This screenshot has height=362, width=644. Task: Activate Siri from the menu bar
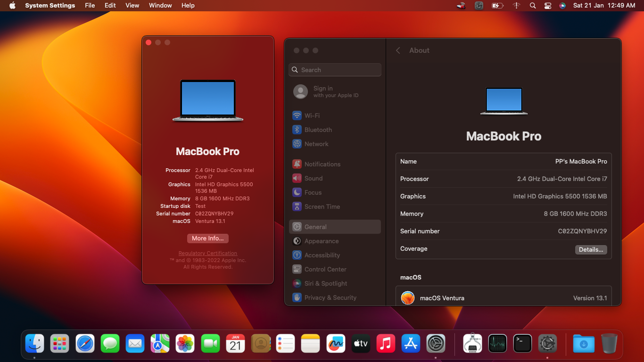pyautogui.click(x=562, y=6)
